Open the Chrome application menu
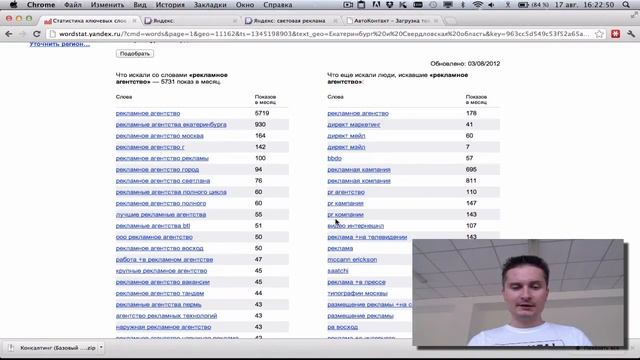The width and height of the screenshot is (640, 360). point(41,5)
